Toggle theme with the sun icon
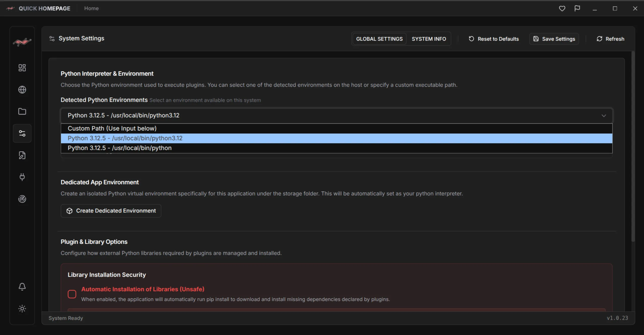Image resolution: width=644 pixels, height=335 pixels. (x=22, y=309)
